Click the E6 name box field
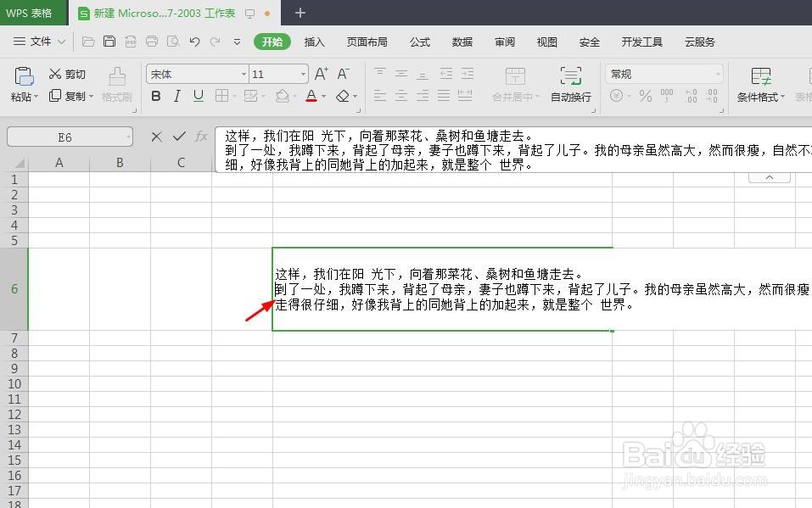 (68, 137)
